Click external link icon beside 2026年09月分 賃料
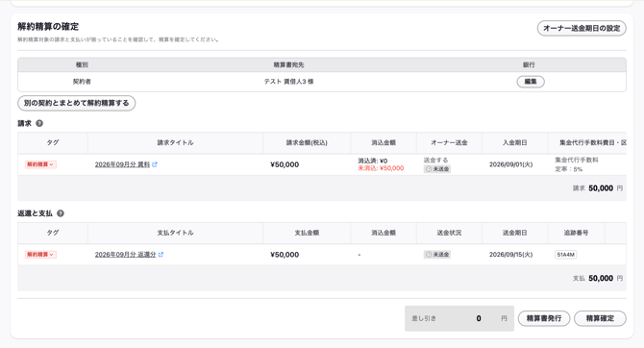 tap(155, 164)
